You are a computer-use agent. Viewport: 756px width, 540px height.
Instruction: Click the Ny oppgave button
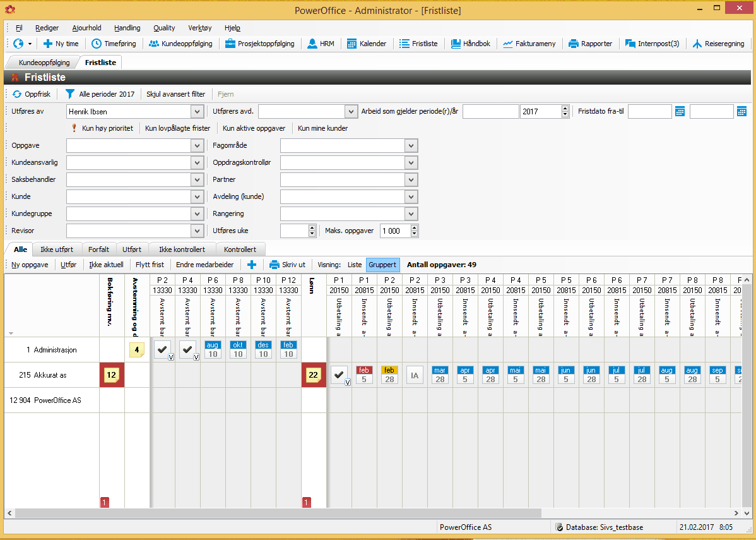point(30,265)
